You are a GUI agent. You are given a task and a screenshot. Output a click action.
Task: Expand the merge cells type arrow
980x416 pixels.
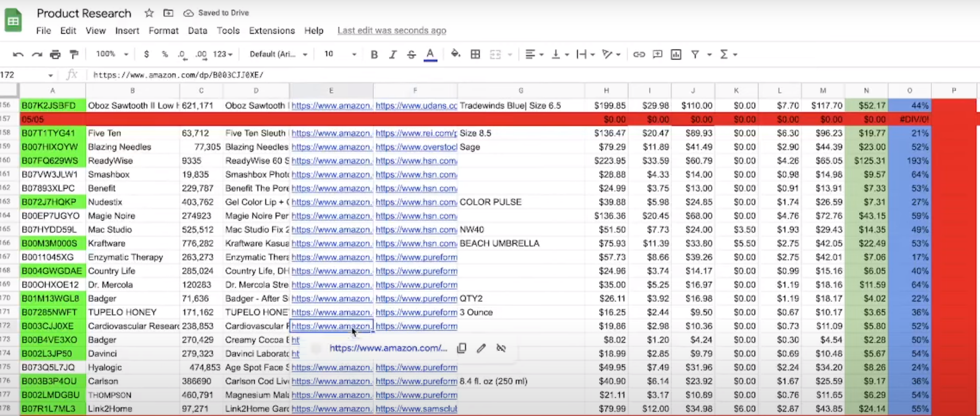pyautogui.click(x=510, y=55)
